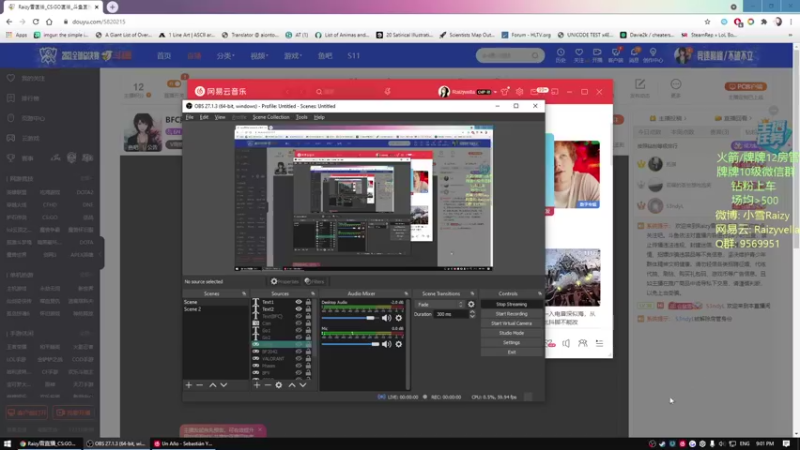
Task: Select the scene named Scene
Action: pyautogui.click(x=215, y=302)
